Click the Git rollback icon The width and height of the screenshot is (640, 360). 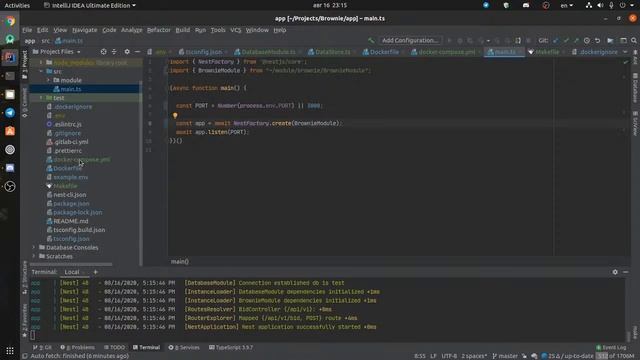(597, 40)
